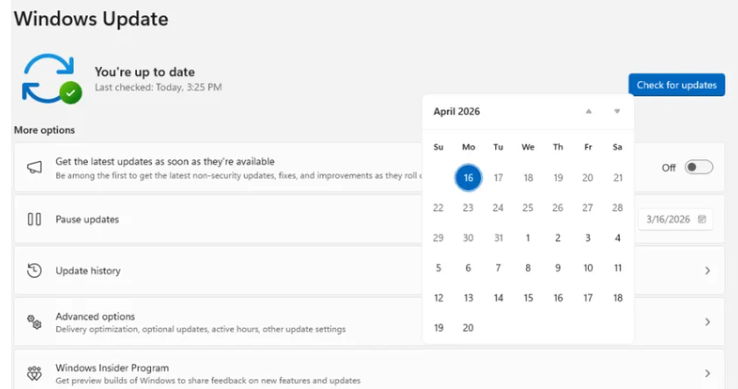
Task: Pick date 24 in the calendar
Action: 498,208
